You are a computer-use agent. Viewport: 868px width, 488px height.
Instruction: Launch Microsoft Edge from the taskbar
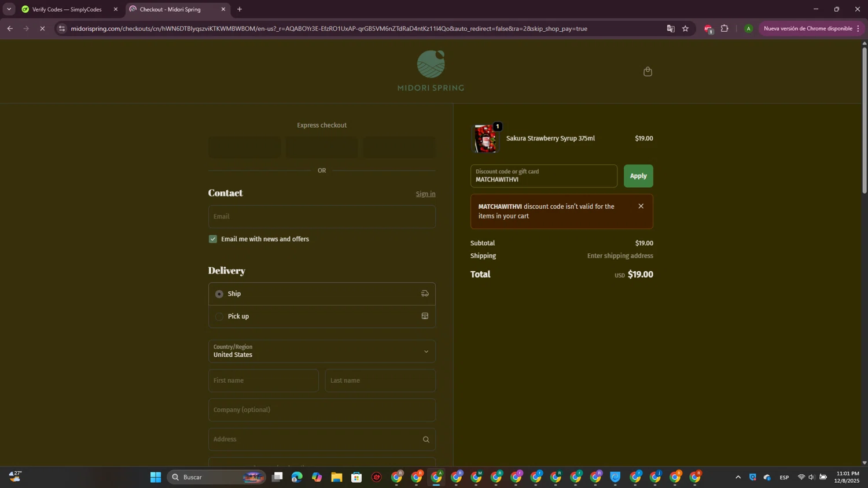[297, 477]
